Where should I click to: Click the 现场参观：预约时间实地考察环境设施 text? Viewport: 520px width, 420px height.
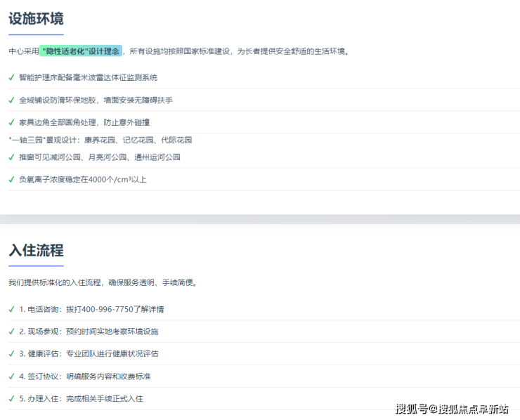pyautogui.click(x=89, y=332)
